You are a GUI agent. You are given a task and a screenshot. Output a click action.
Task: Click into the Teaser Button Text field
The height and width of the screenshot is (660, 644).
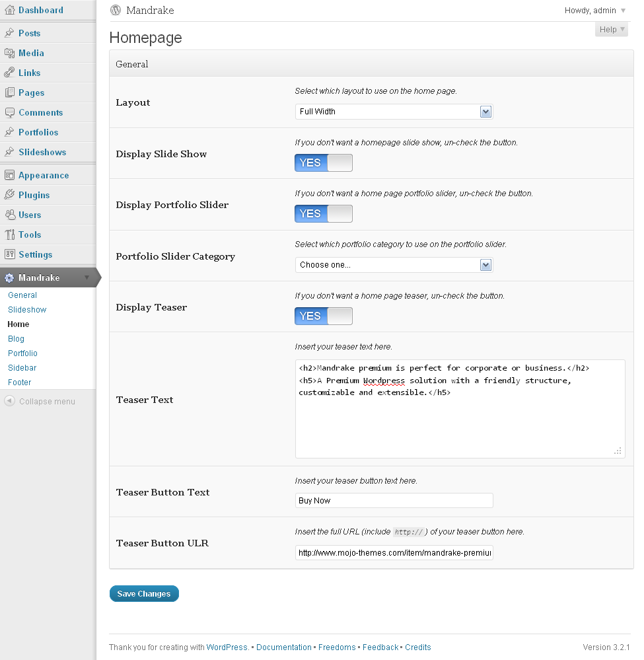(394, 501)
